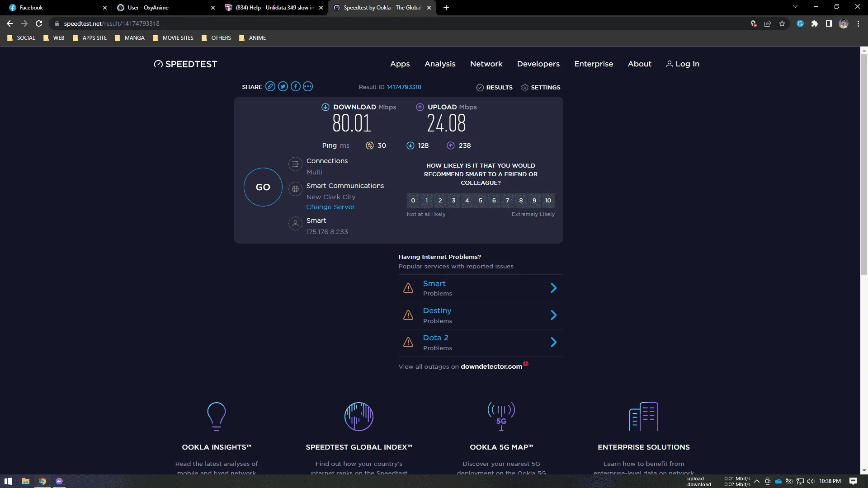This screenshot has height=488, width=868.
Task: Select rating 9 for recommendation
Action: point(534,201)
